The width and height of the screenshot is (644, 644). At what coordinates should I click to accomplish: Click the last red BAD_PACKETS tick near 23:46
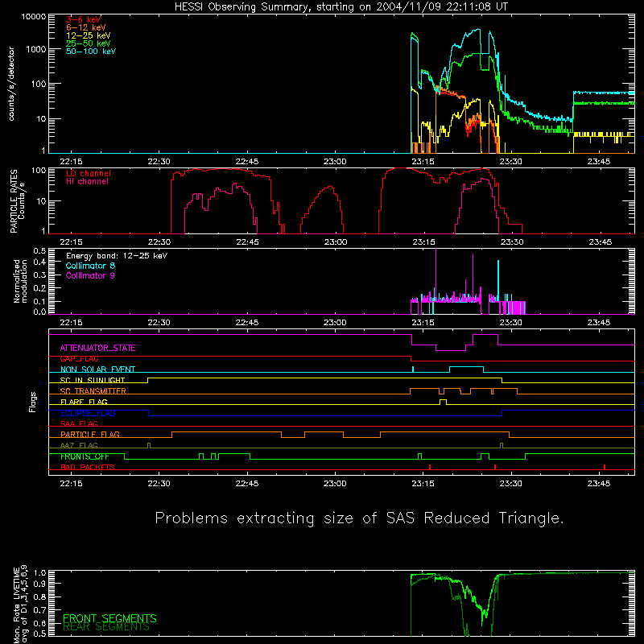pos(605,467)
